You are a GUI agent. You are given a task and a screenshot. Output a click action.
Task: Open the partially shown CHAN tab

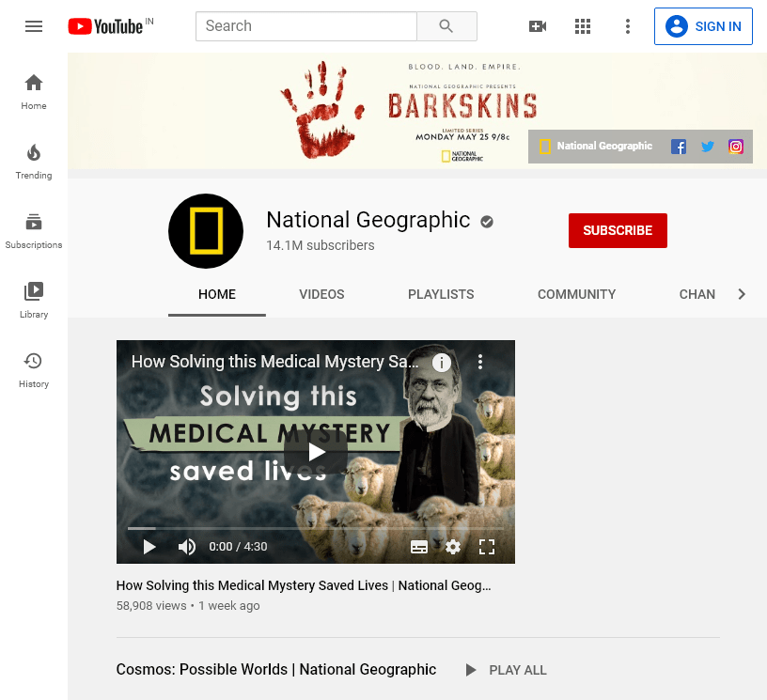[x=697, y=294]
